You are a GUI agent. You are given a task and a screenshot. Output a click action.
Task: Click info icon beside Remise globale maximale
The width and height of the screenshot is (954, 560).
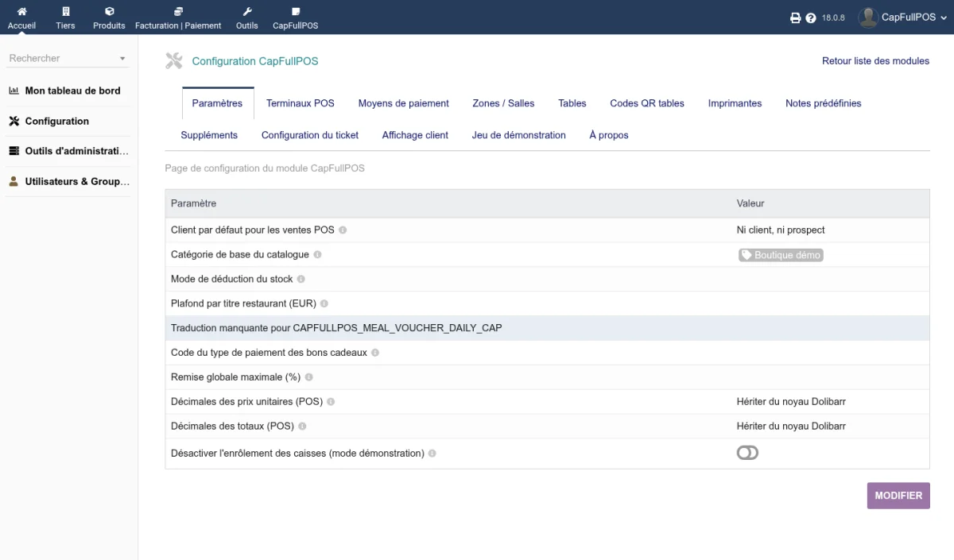pyautogui.click(x=308, y=377)
